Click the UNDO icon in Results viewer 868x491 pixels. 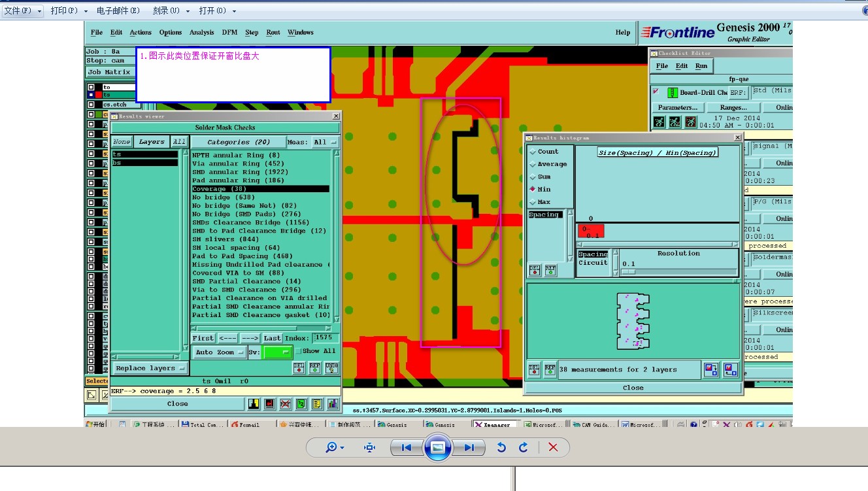(331, 368)
